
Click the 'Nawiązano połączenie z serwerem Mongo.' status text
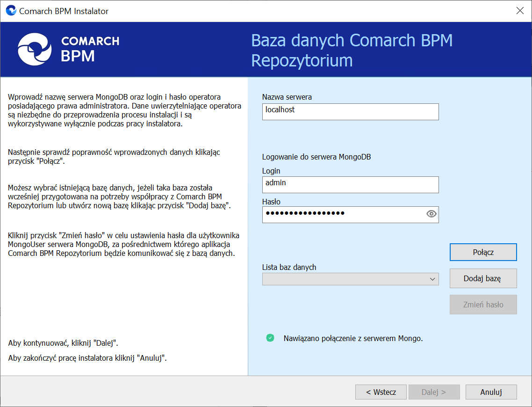(x=353, y=338)
